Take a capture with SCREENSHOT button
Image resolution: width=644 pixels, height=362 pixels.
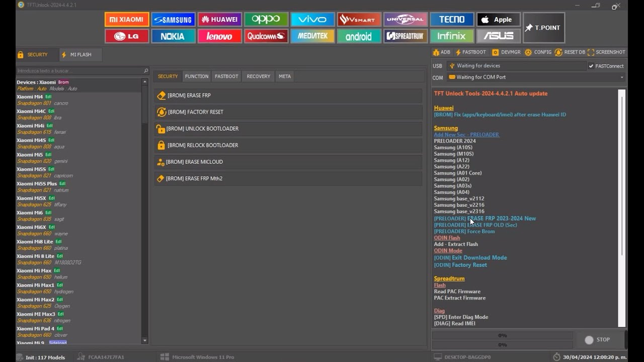coord(606,52)
